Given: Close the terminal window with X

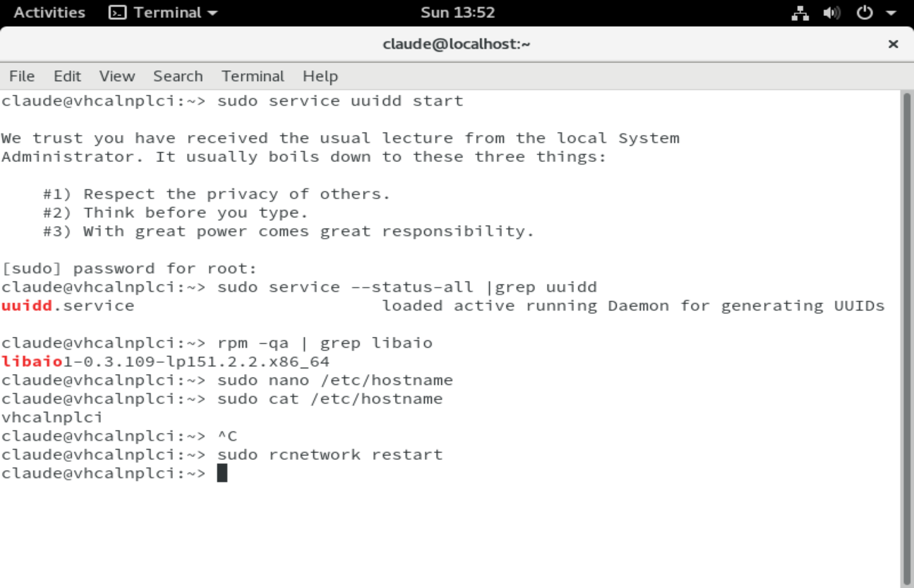Looking at the screenshot, I should (893, 44).
